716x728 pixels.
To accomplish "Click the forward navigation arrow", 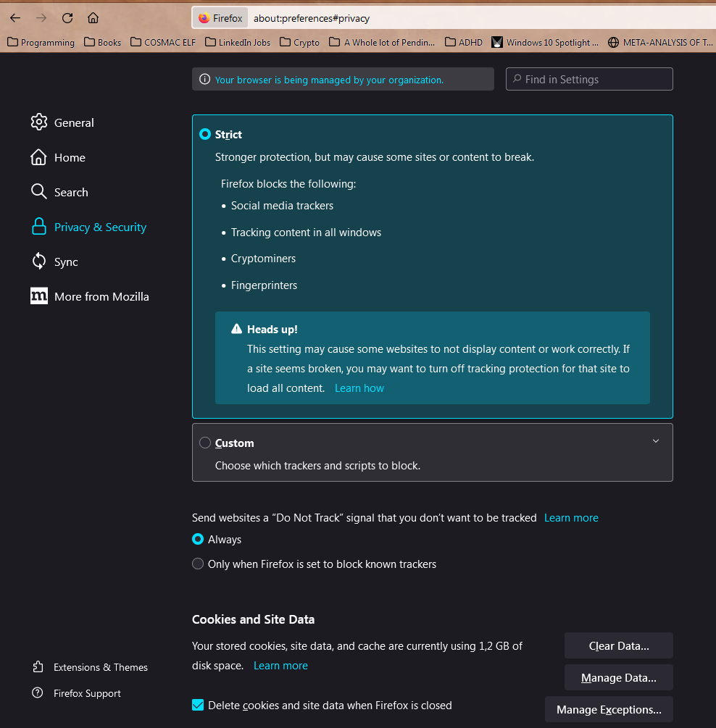I will click(41, 18).
